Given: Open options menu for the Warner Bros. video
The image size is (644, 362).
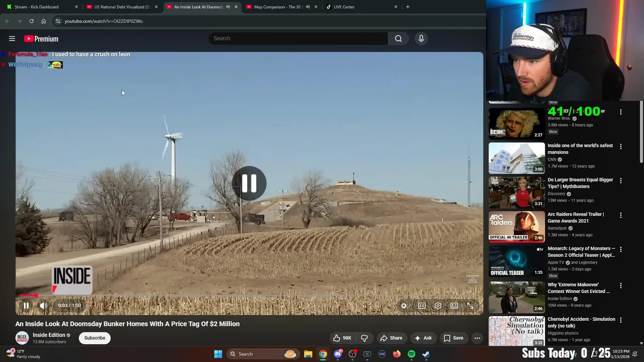Looking at the screenshot, I should pos(621,112).
